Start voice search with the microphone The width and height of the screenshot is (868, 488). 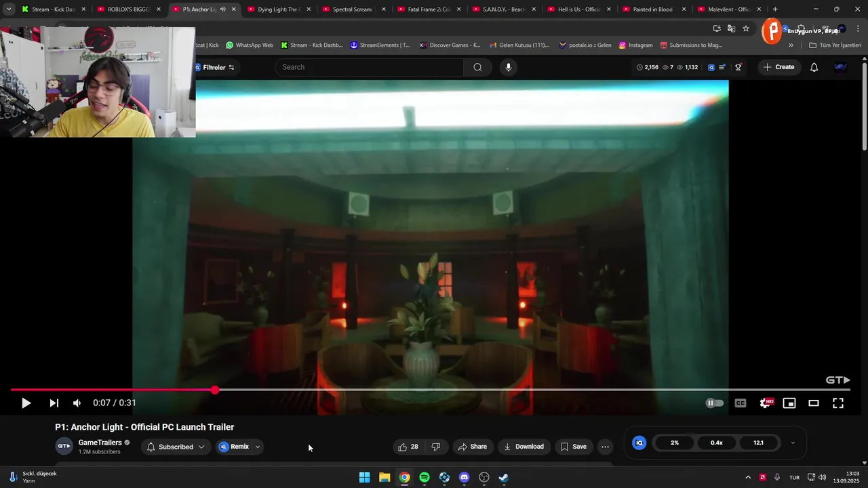click(508, 67)
